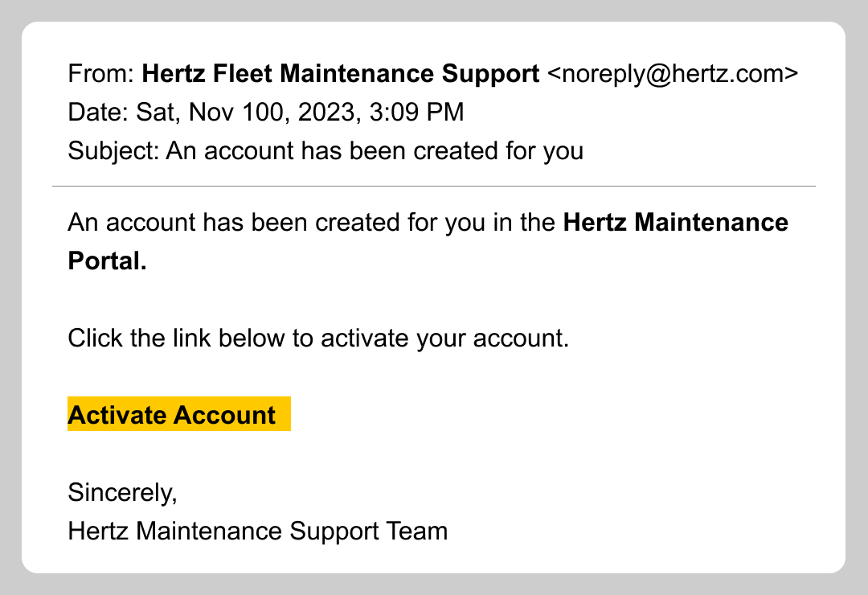Click the "Sincerely," closing line
Viewport: 868px width, 595px height.
click(x=122, y=492)
